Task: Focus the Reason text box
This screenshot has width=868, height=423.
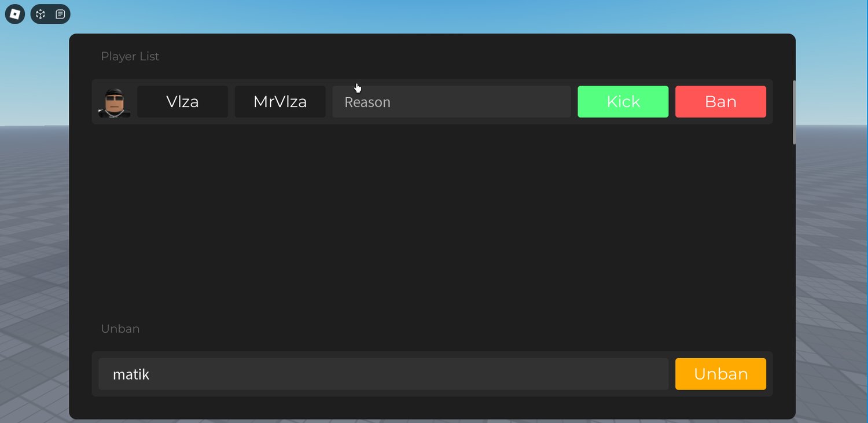Action: pos(451,102)
